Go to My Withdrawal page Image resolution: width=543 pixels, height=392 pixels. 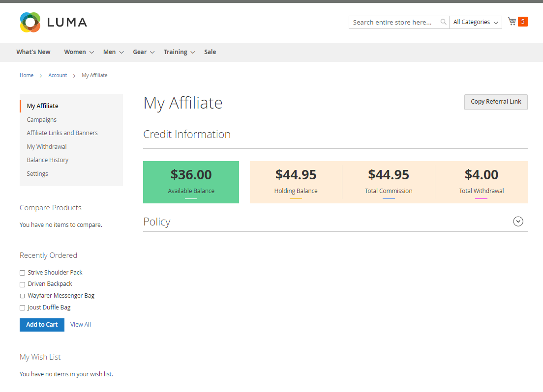point(47,147)
